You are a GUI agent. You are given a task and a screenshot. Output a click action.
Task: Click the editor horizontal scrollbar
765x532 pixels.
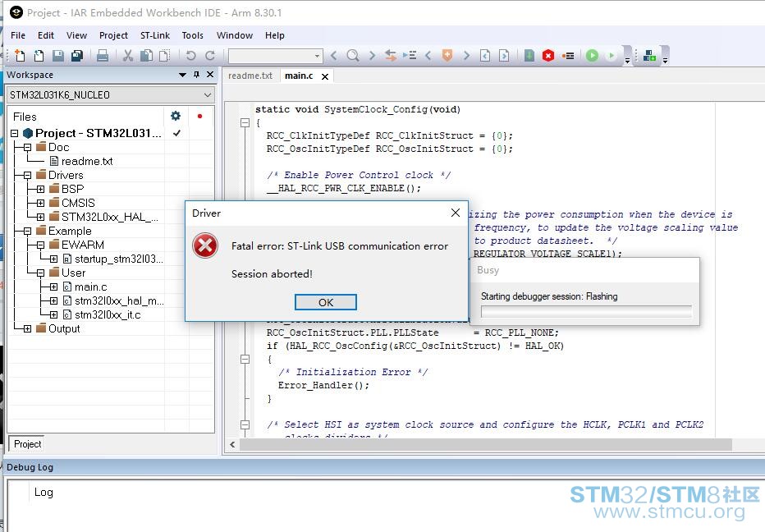click(485, 444)
